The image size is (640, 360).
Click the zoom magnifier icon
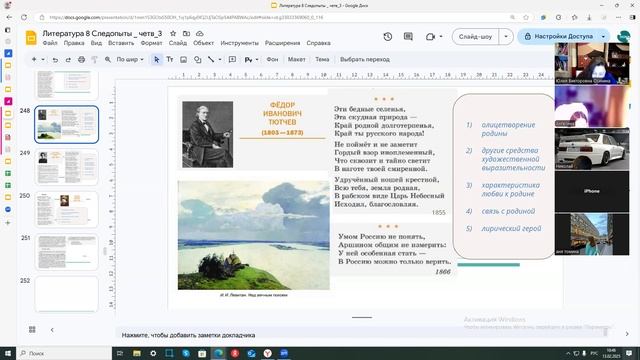point(108,60)
